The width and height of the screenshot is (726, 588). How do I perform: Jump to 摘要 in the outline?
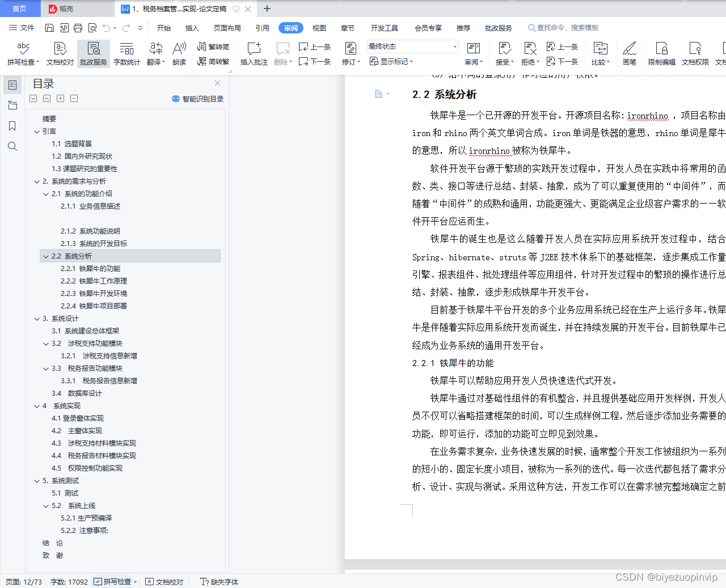pyautogui.click(x=49, y=119)
